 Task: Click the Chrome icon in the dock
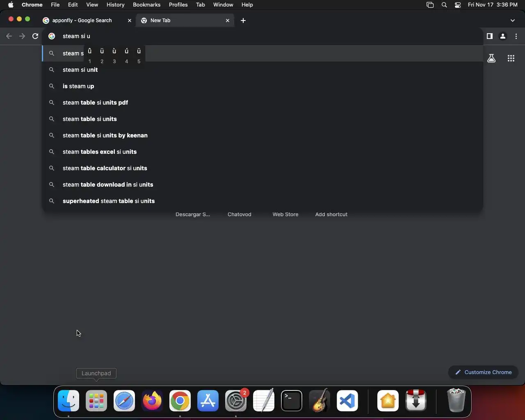180,401
